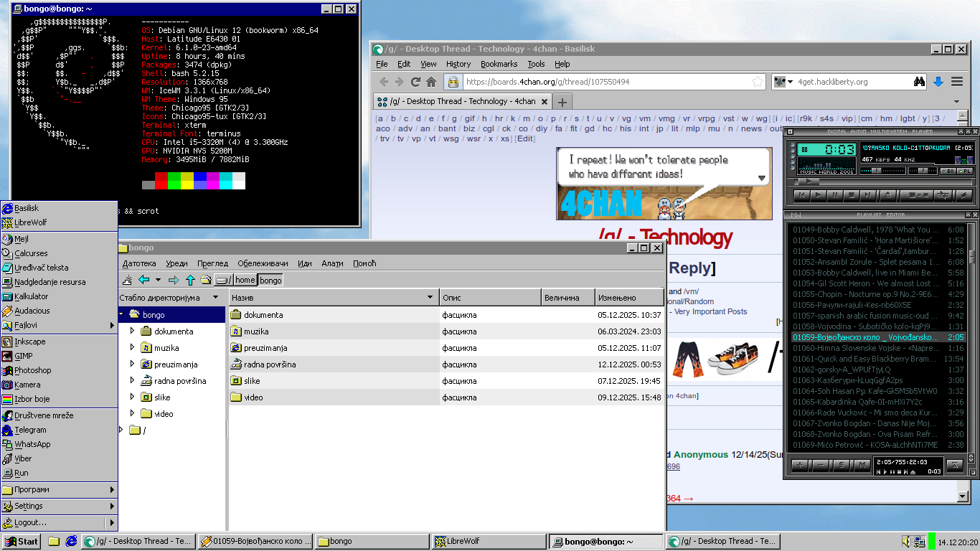Collapse the bongo folder in tree
This screenshot has width=980, height=551.
pos(122,315)
